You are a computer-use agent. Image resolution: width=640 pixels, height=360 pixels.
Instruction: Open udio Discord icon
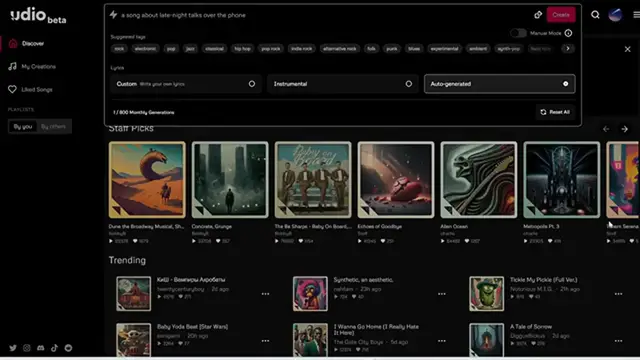click(40, 348)
